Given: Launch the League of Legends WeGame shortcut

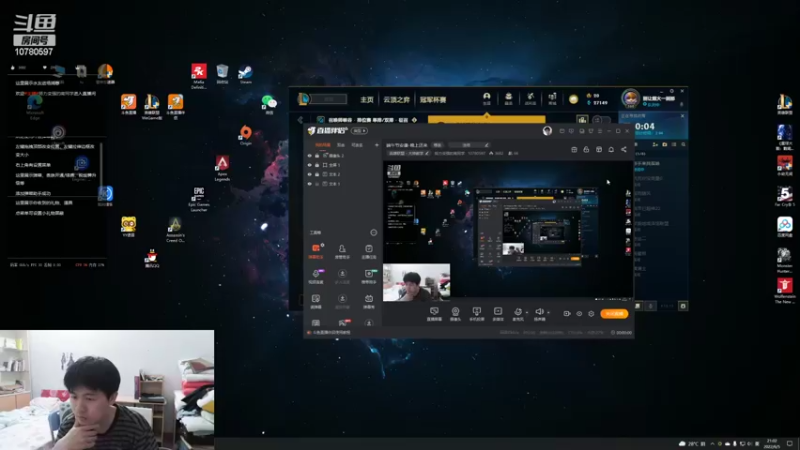Looking at the screenshot, I should pyautogui.click(x=152, y=106).
